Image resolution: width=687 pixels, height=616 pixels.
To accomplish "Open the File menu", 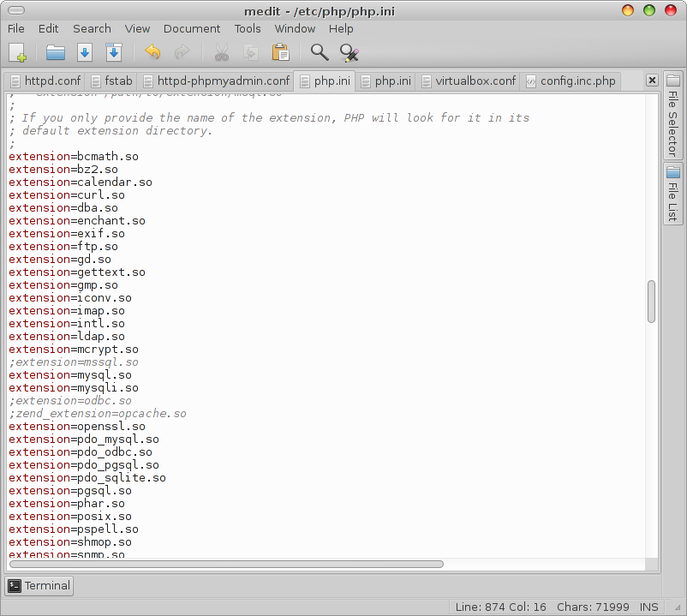I will click(16, 29).
